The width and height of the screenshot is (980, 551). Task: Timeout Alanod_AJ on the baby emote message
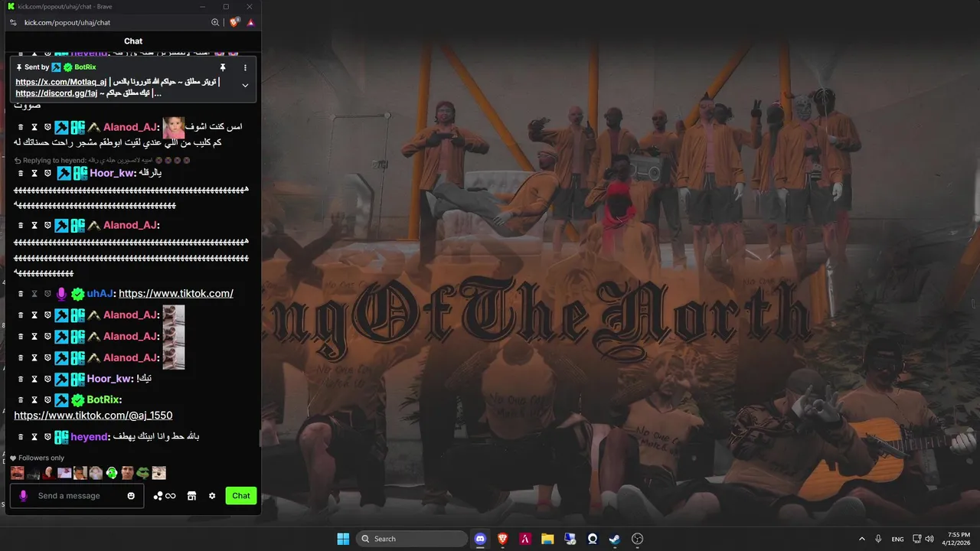34,127
